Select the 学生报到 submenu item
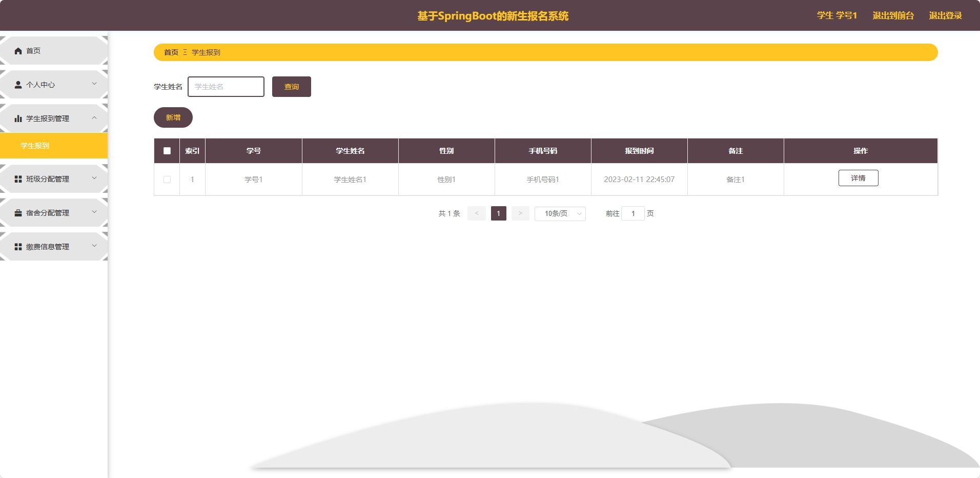Viewport: 980px width, 478px height. pyautogui.click(x=54, y=146)
